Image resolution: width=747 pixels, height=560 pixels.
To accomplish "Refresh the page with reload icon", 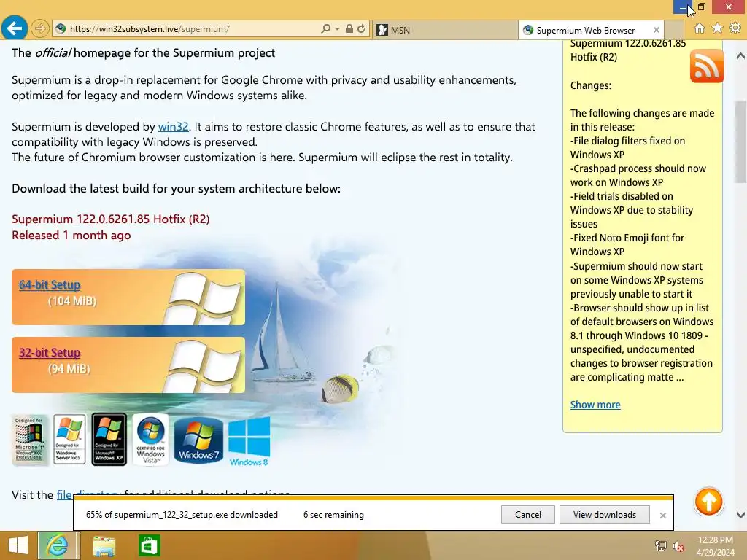I will pyautogui.click(x=361, y=28).
